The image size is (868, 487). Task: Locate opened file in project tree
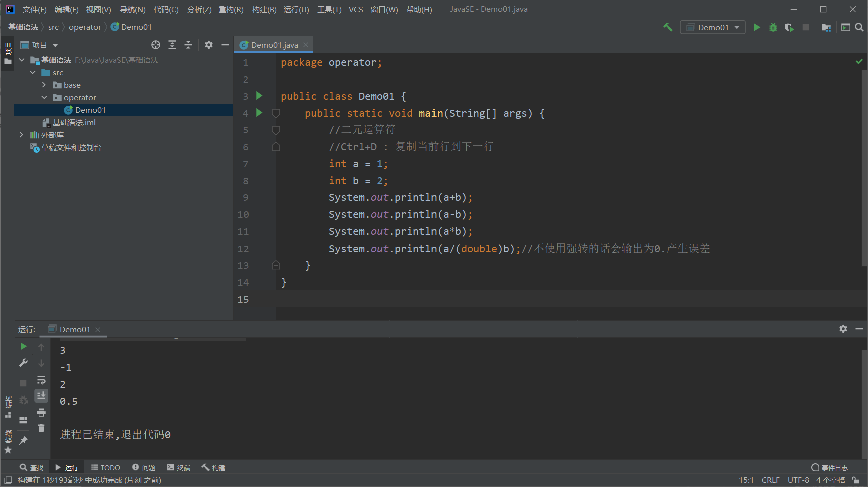[x=156, y=45]
